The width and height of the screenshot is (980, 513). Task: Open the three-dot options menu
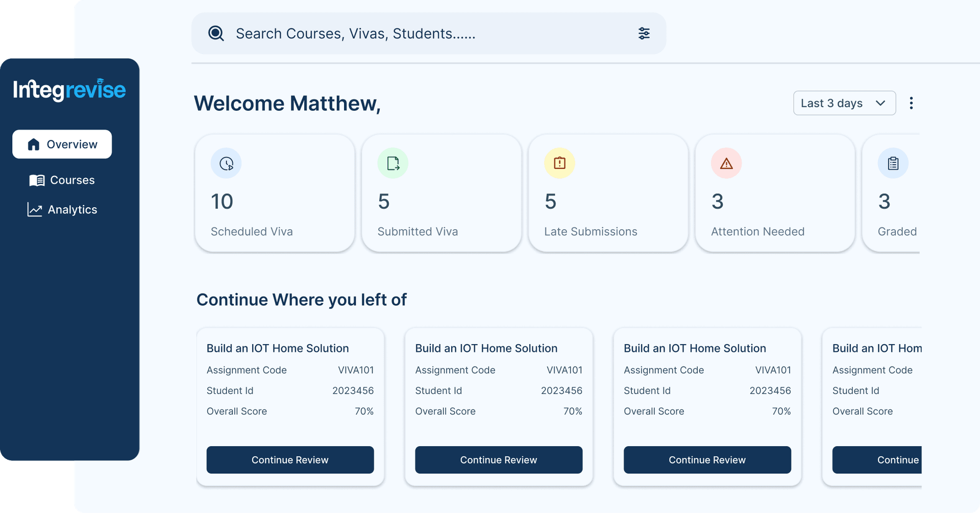point(912,103)
